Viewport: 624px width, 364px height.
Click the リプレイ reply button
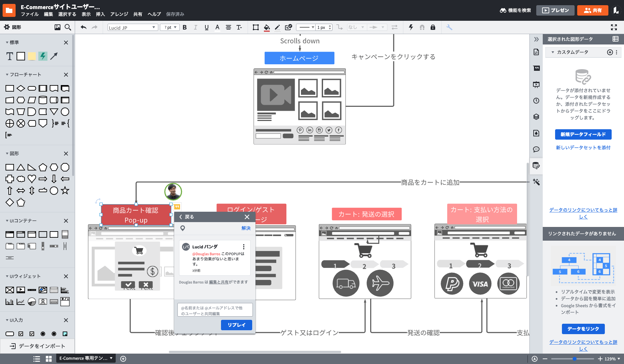point(236,325)
